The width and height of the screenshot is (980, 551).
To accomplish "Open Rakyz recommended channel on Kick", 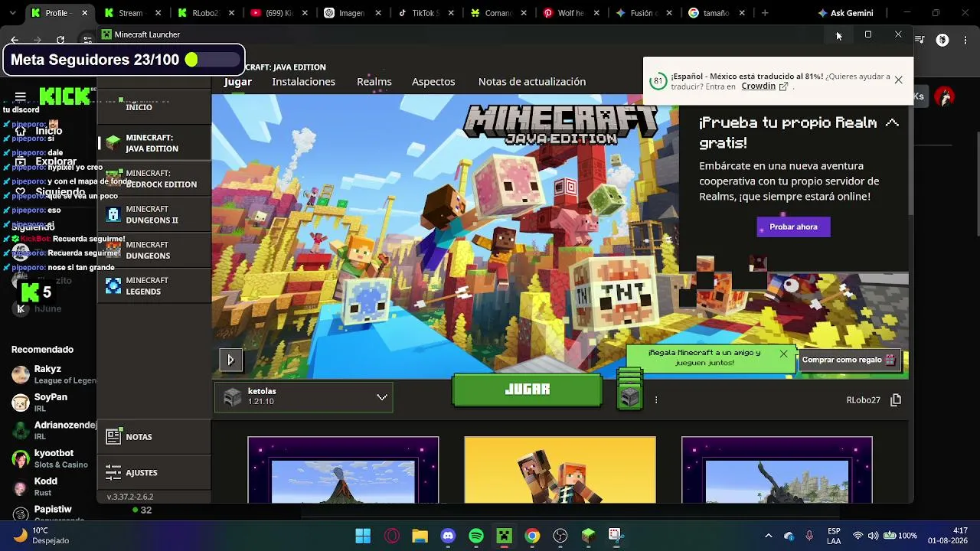I will click(x=54, y=374).
